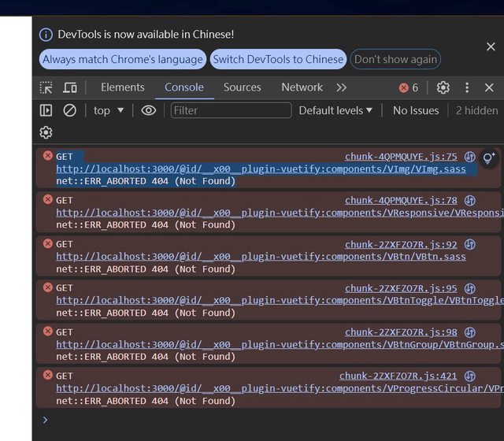Click Switch DevTools to Chinese button
Viewport: 504px width, 441px height.
(x=278, y=59)
